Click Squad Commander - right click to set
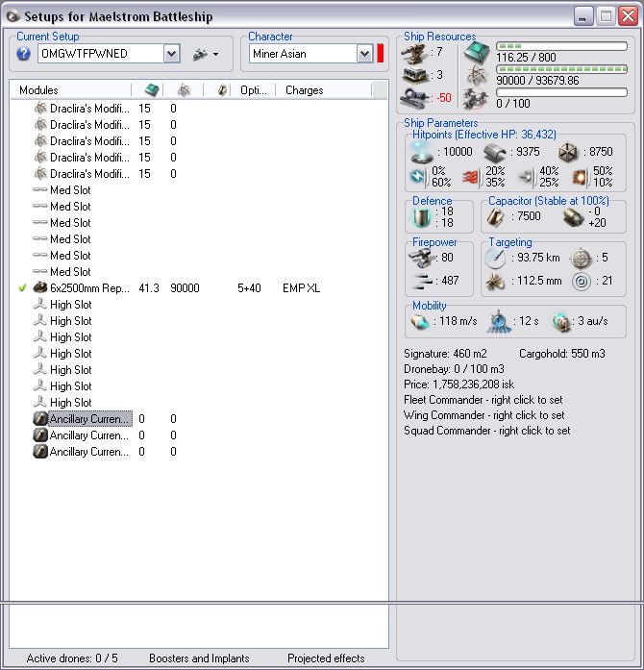This screenshot has width=644, height=670. (x=486, y=431)
